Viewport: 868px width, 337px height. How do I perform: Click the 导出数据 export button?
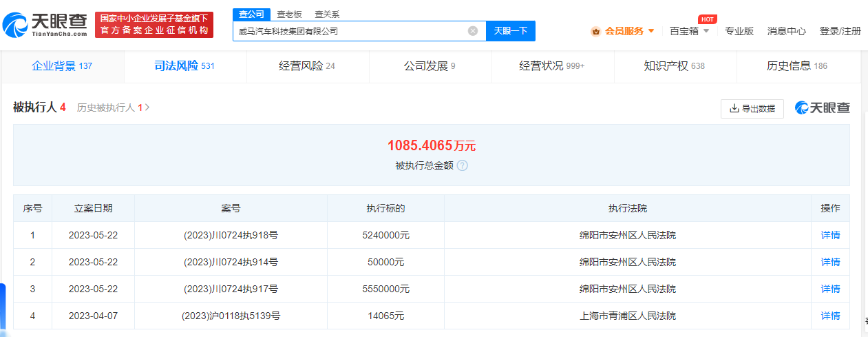[752, 108]
